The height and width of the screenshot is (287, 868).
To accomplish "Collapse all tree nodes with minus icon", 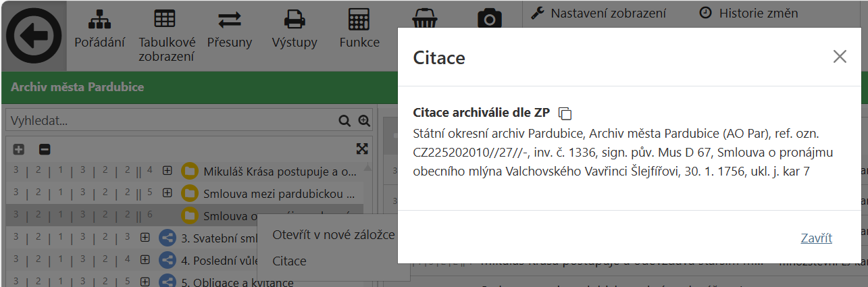I will pos(45,149).
